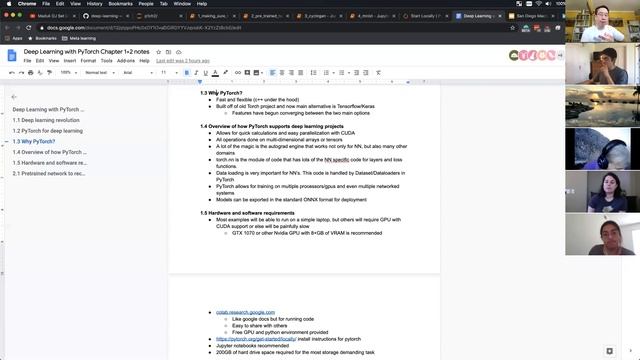Open Line spacing options

313,73
